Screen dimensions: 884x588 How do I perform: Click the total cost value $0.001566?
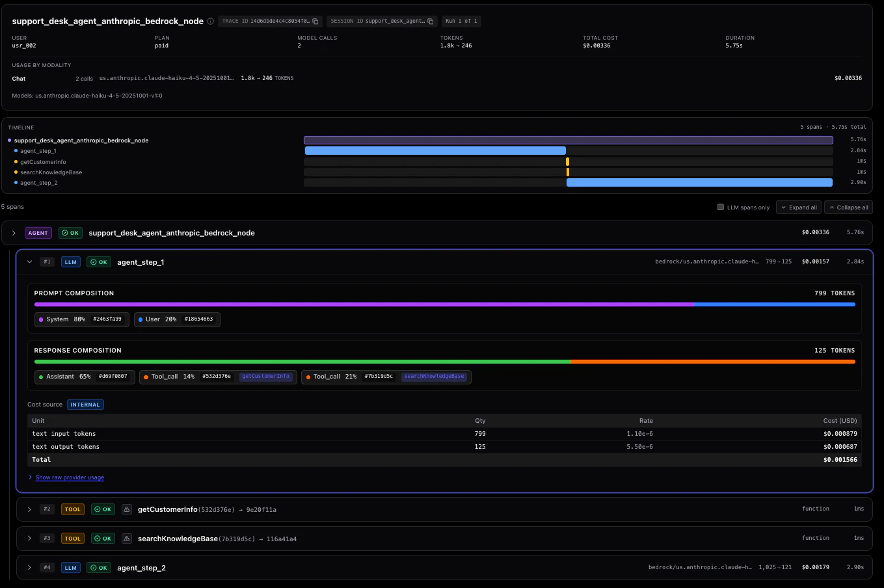click(840, 460)
